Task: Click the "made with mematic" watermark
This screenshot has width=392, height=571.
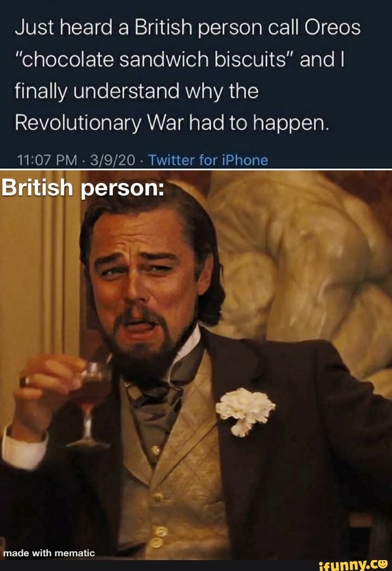Action: click(x=49, y=553)
